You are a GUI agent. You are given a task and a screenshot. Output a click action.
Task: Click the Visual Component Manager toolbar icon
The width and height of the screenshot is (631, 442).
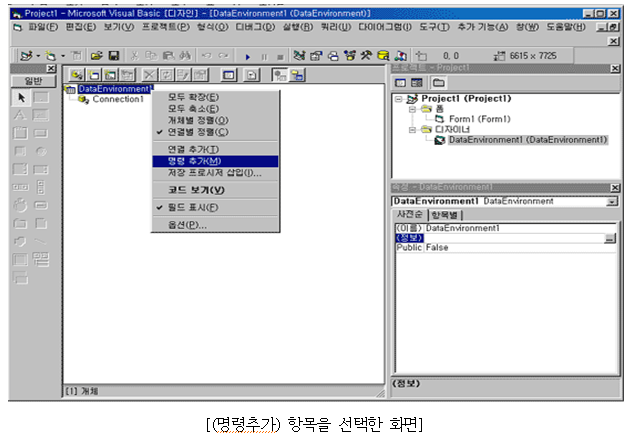(x=400, y=56)
